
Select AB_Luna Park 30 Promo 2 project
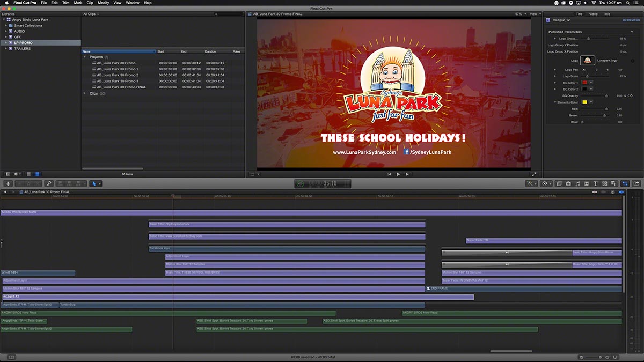click(x=118, y=75)
